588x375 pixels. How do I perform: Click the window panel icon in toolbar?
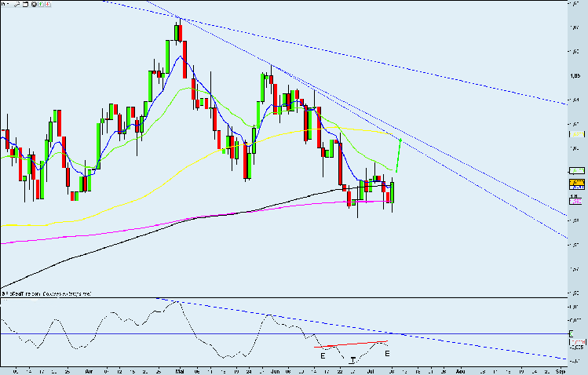point(25,4)
